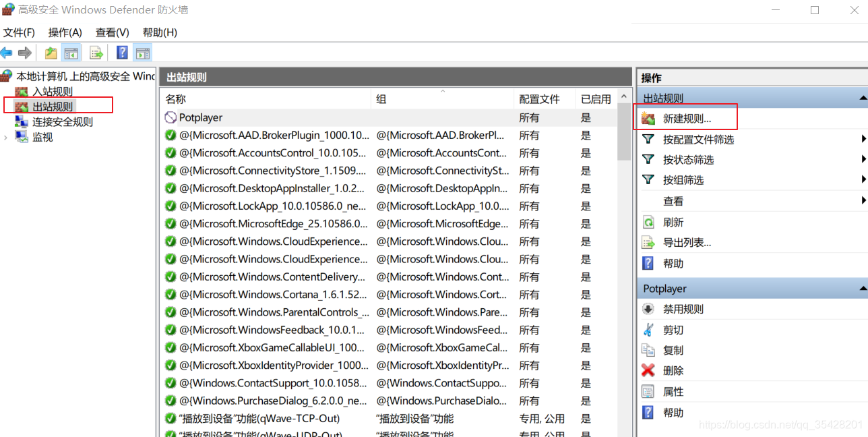Select the "播放到设备"功能(qWave-TCP-Out) rule row
This screenshot has width=868, height=437.
coord(389,418)
